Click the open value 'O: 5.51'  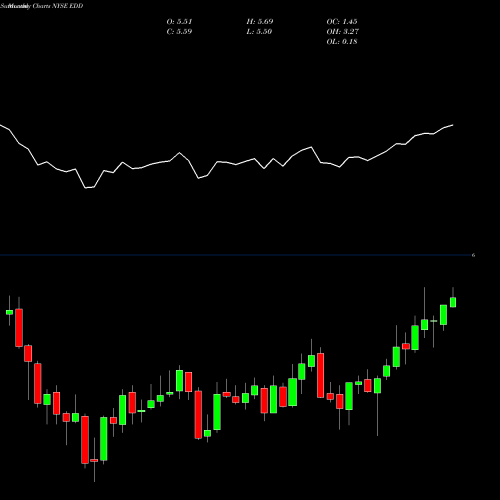point(179,21)
